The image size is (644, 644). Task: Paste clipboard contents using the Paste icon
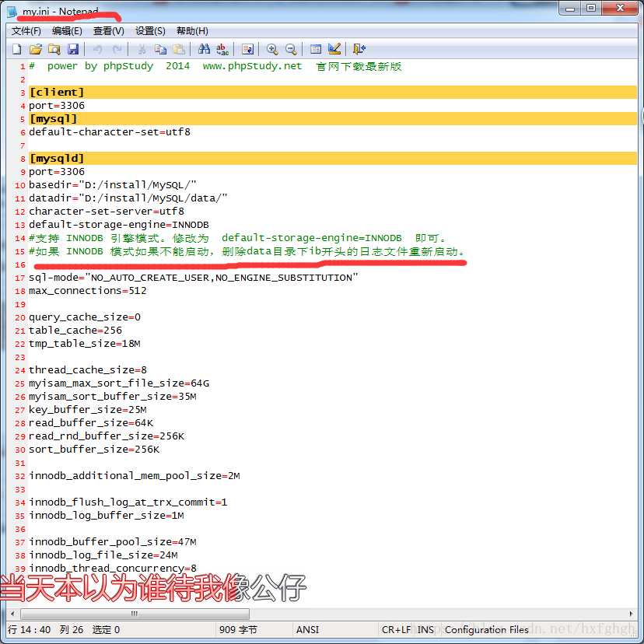coord(178,48)
